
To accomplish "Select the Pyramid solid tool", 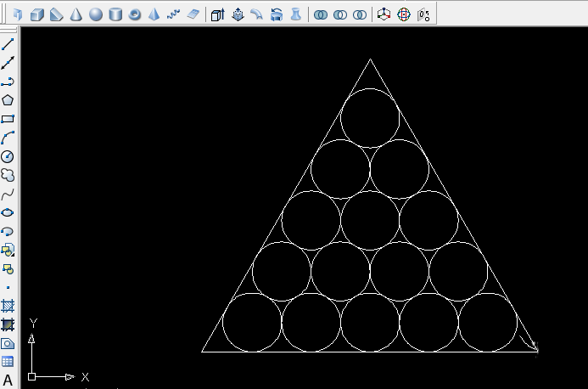I will (154, 14).
